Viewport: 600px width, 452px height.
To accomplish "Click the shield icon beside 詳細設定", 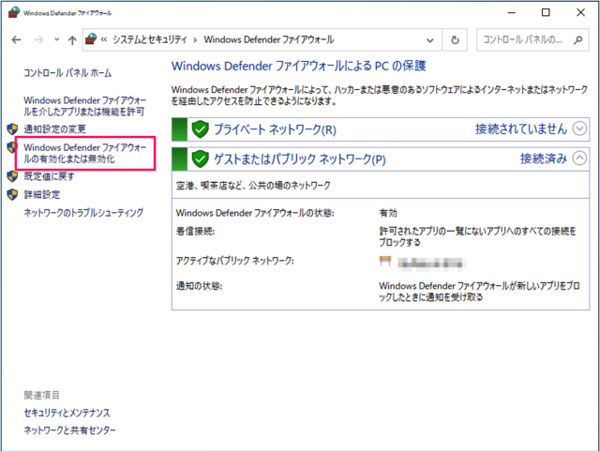I will click(12, 194).
